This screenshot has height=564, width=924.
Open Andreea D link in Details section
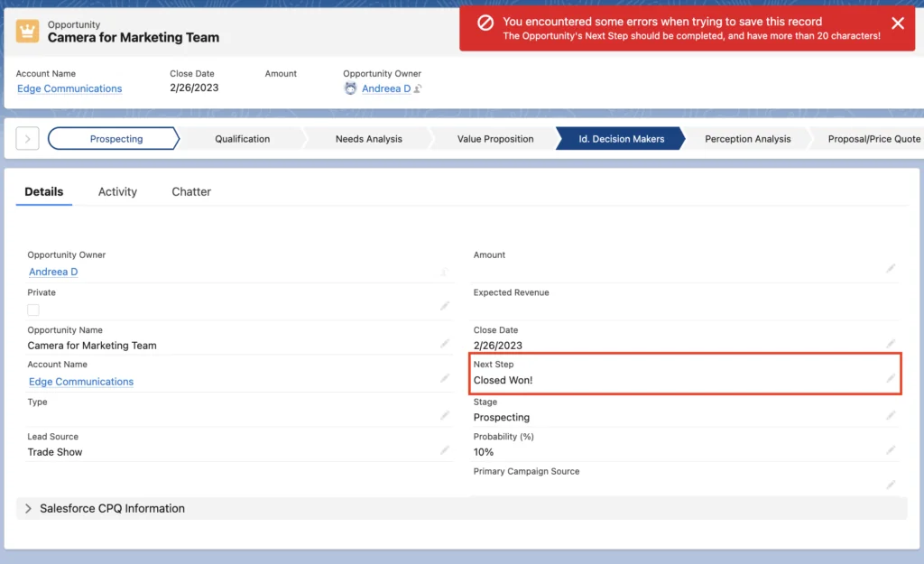click(53, 272)
